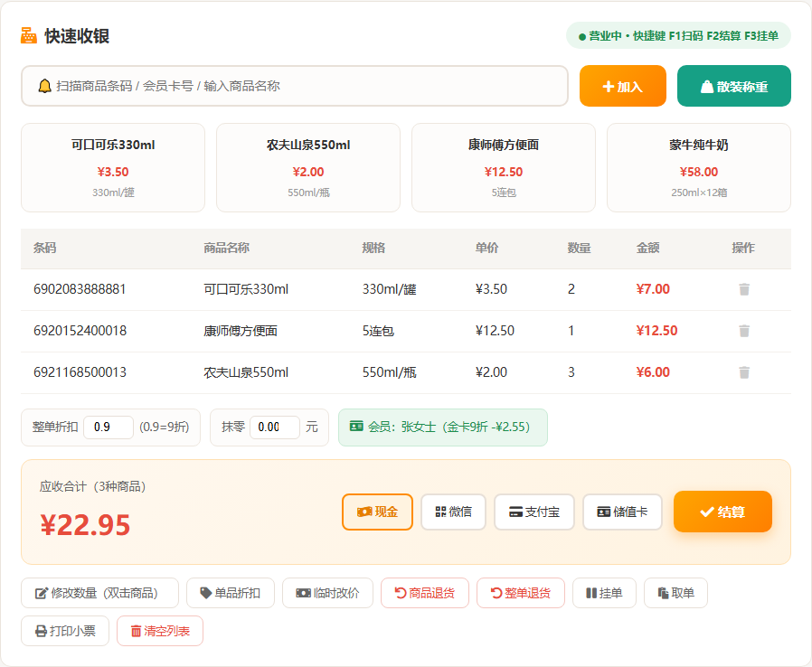Click 修改数量 button
812x667 pixels.
click(99, 593)
